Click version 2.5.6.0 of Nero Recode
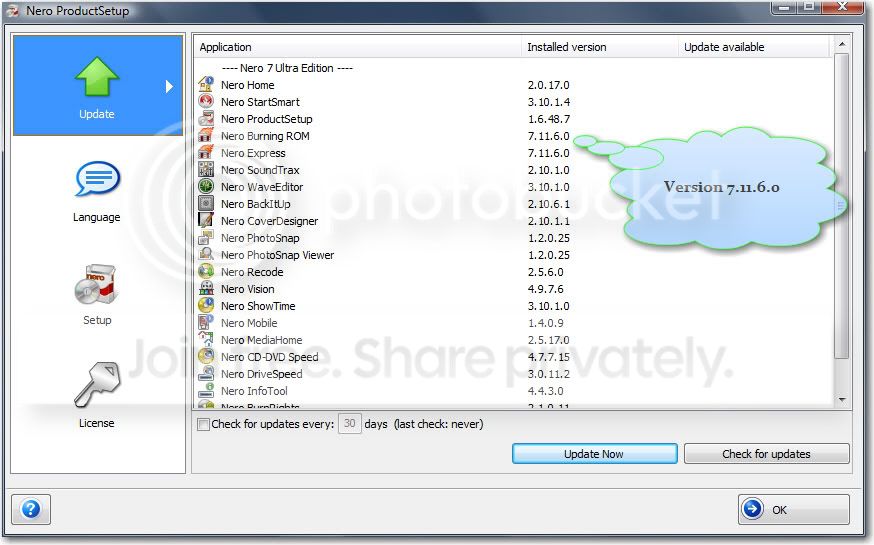The image size is (874, 545). click(546, 272)
